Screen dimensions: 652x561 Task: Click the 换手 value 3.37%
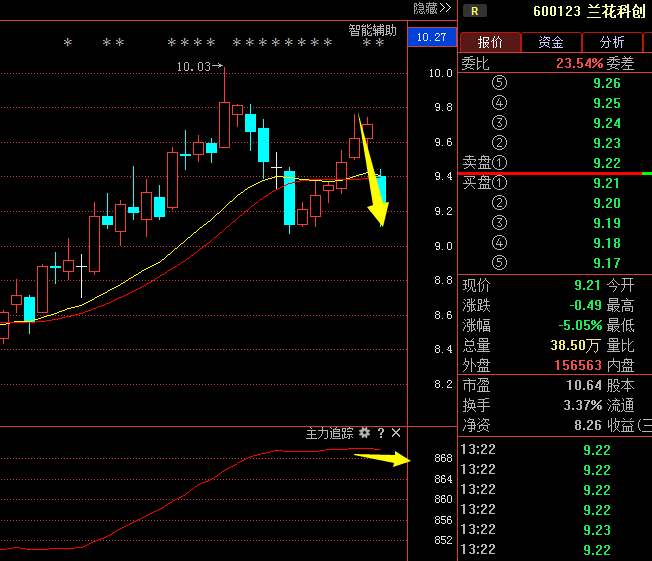pos(583,405)
